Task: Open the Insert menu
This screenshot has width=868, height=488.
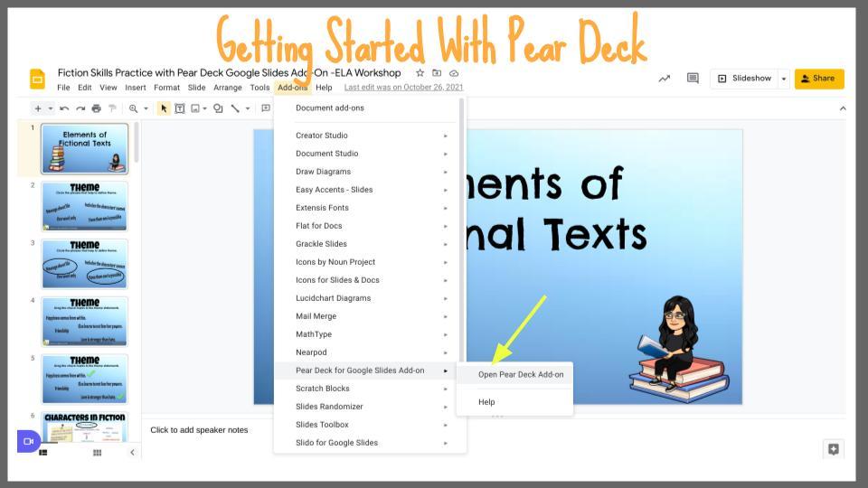Action: 135,88
